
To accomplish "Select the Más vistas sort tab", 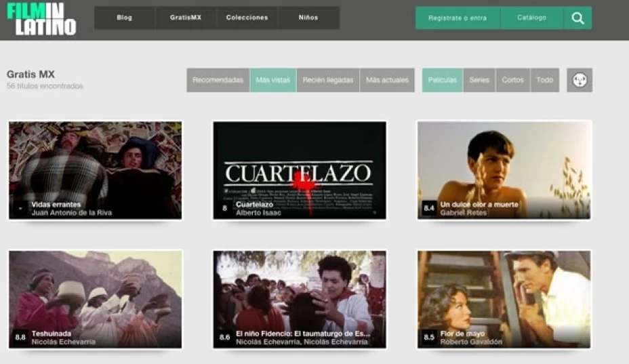I will coord(272,80).
